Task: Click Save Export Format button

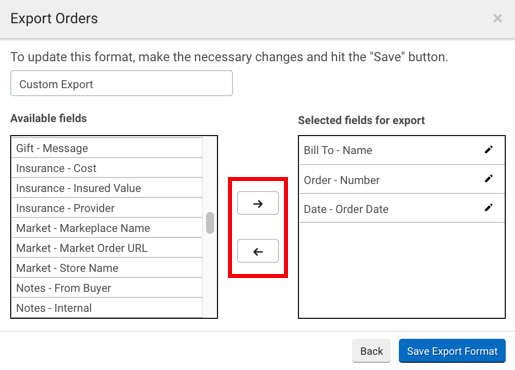Action: (x=452, y=351)
